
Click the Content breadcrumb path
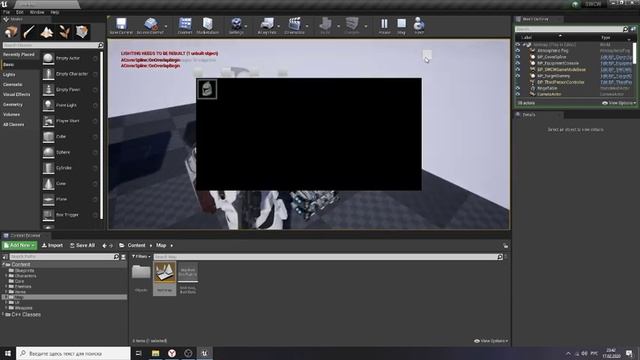(x=136, y=245)
